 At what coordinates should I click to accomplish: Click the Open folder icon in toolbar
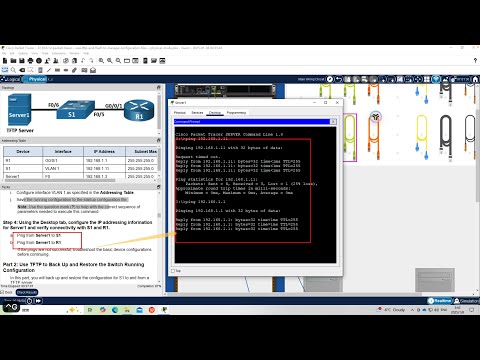(x=13, y=61)
